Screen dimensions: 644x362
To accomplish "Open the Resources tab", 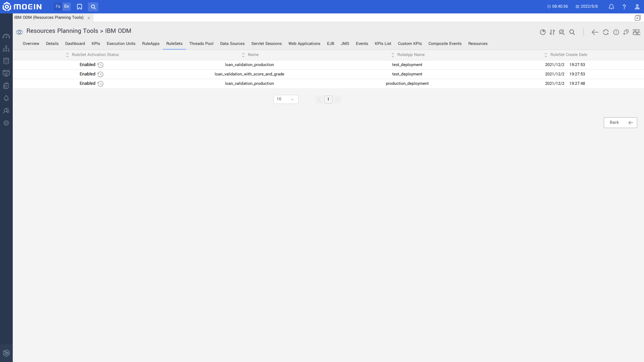I will [x=478, y=44].
